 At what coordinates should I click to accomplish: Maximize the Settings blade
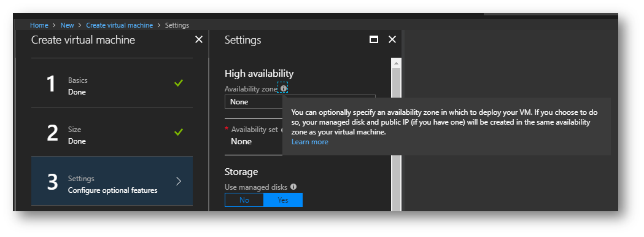click(x=374, y=39)
